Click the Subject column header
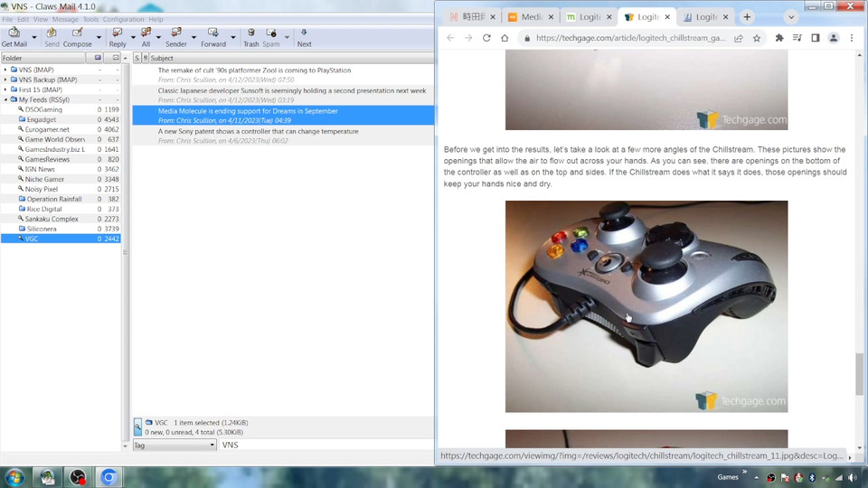This screenshot has width=868, height=488. 291,58
